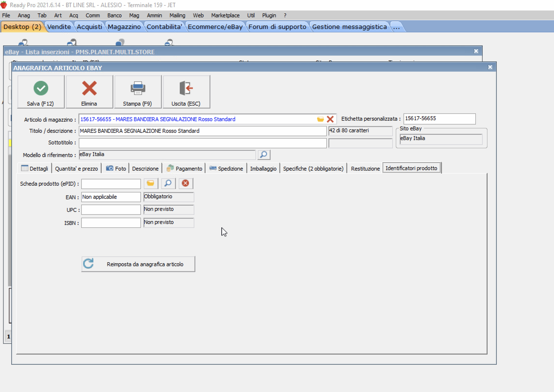Click the Sito eBay field
The image size is (554, 392).
pyautogui.click(x=441, y=139)
